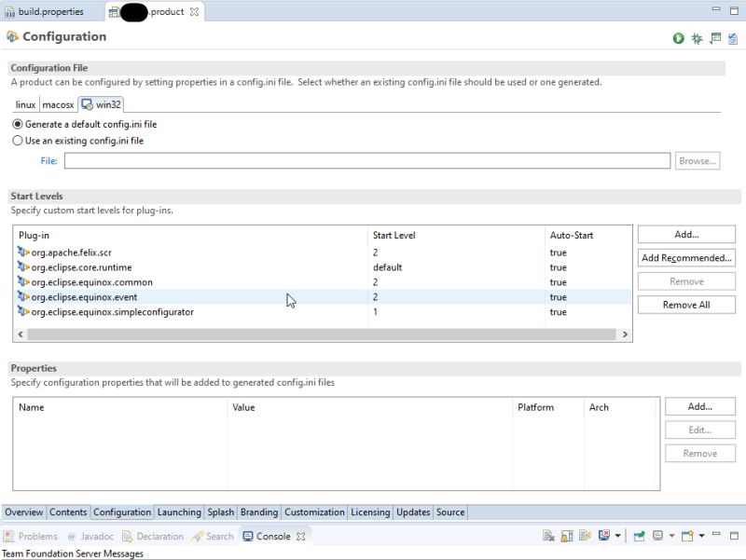The height and width of the screenshot is (560, 746).
Task: Switch to the Declaration view tab
Action: tap(153, 536)
